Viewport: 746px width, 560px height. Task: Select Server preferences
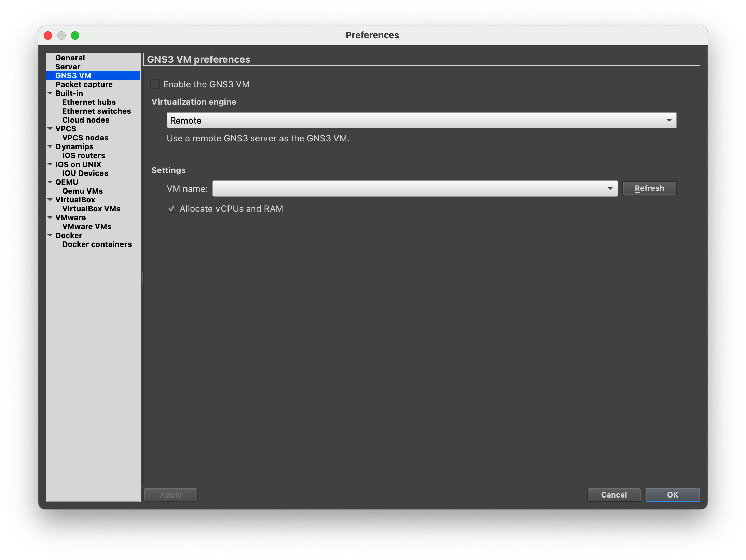(x=68, y=67)
